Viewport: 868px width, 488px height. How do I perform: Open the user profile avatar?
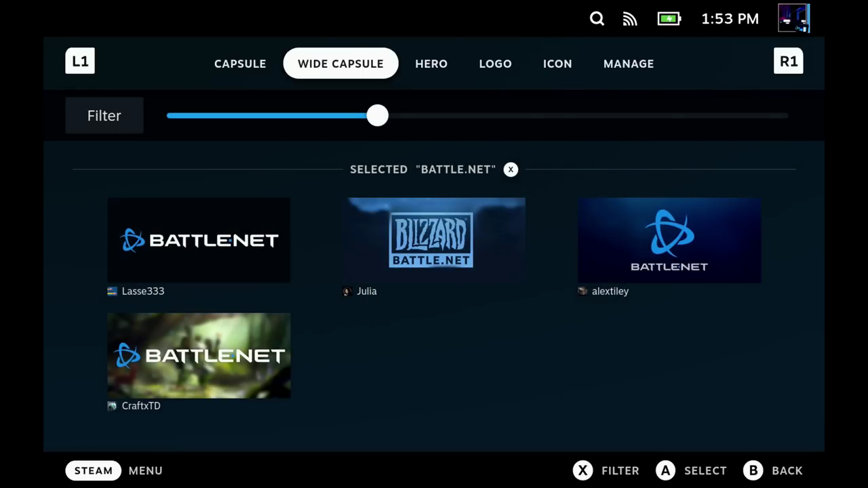pyautogui.click(x=794, y=19)
